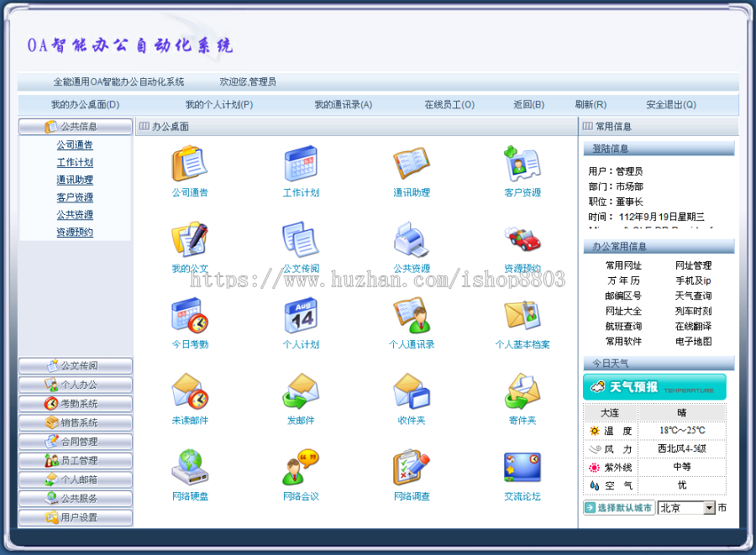Open 我的个人计划(P) menu item

pyautogui.click(x=219, y=105)
